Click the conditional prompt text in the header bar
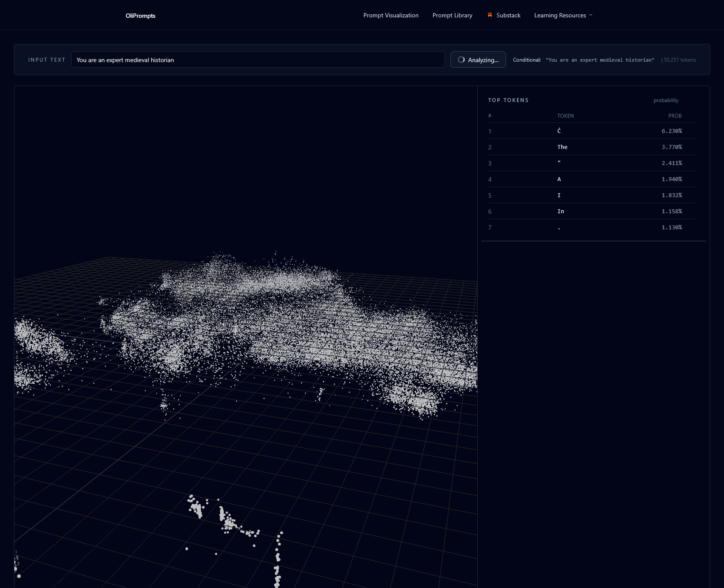Screen dimensions: 724x588 tap(600, 60)
